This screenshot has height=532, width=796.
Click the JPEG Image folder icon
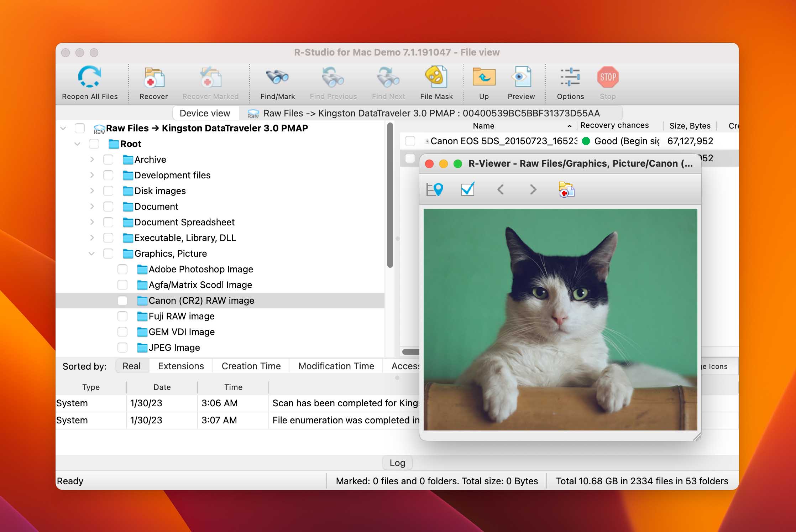[142, 348]
